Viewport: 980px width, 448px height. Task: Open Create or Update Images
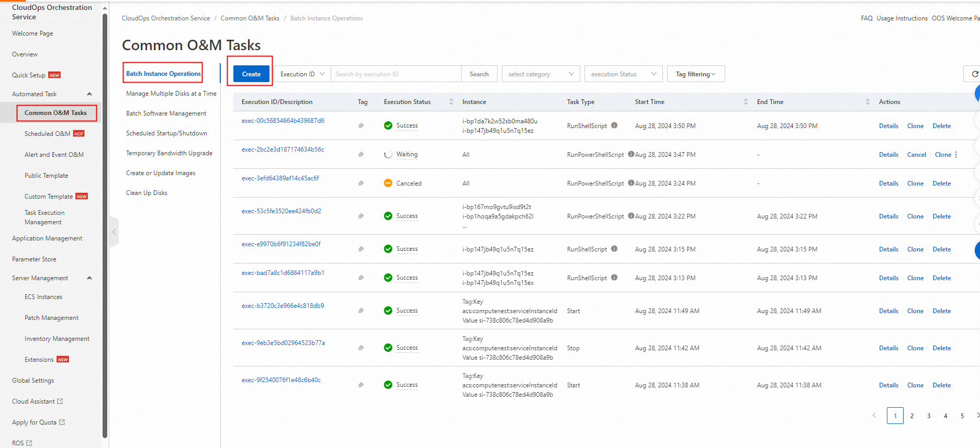point(161,173)
